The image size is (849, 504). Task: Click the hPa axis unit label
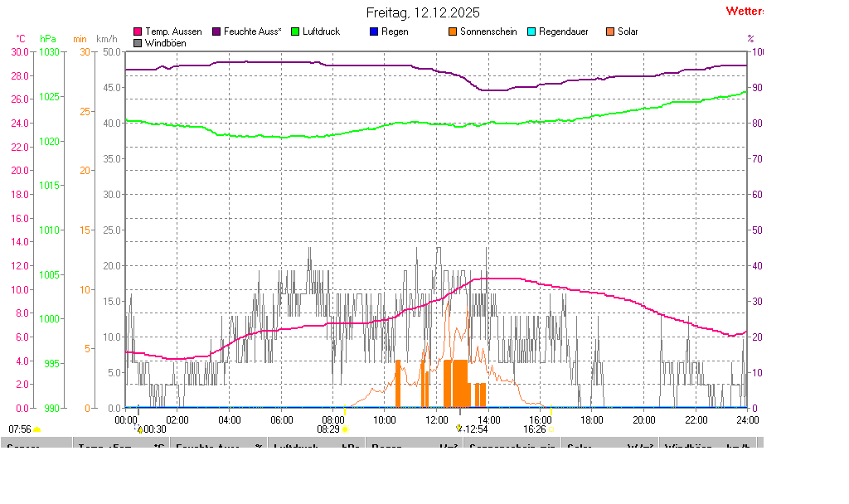[48, 39]
